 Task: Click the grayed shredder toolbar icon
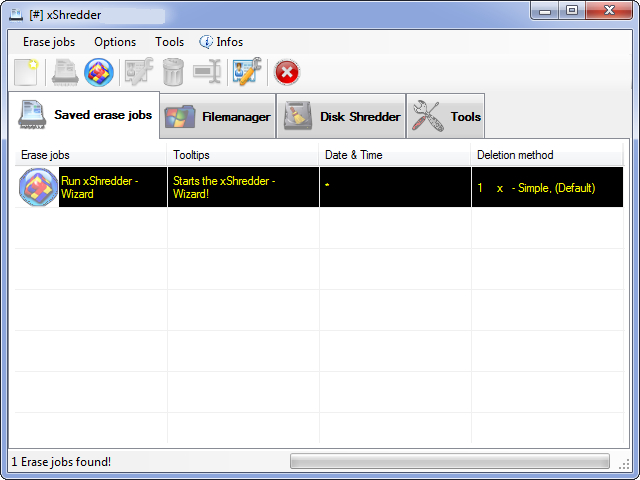pyautogui.click(x=65, y=72)
